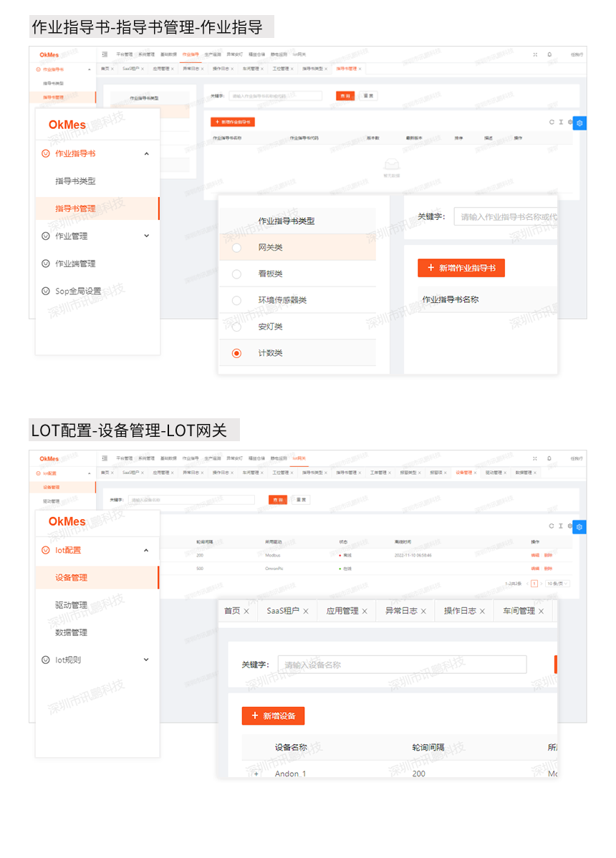Switch to the 操作日志 tab

pos(457,611)
